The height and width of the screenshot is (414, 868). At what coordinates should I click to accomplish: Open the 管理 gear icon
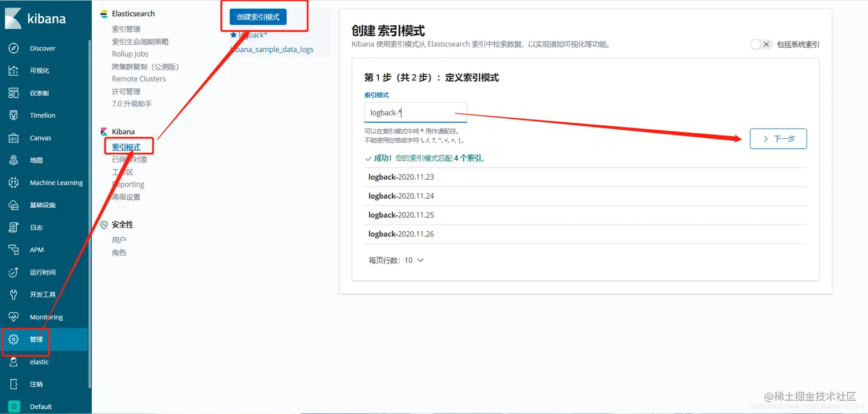(x=14, y=339)
